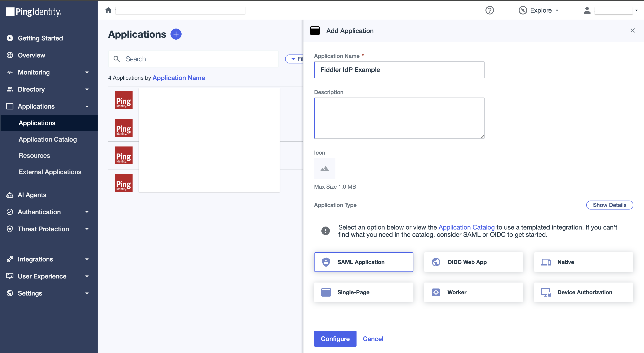Click the blue plus add application icon

point(176,34)
